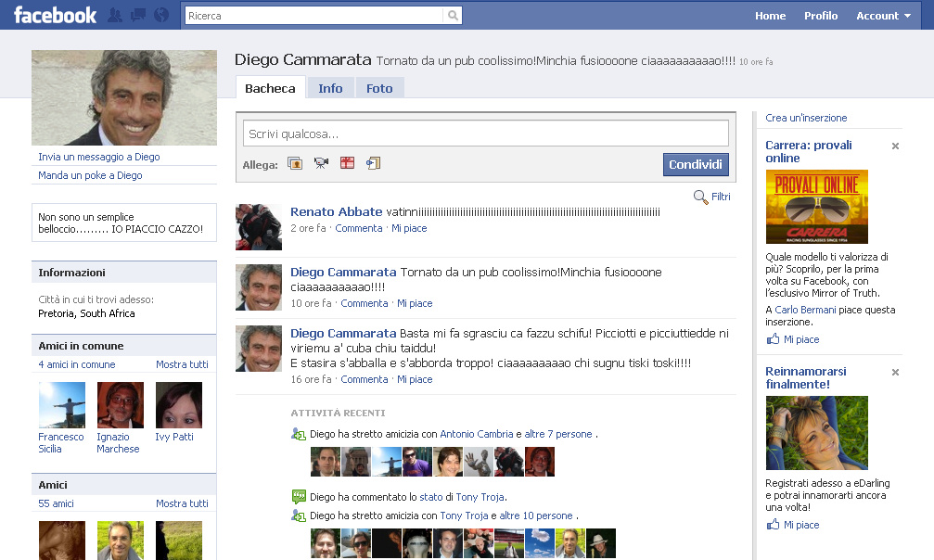934x560 pixels.
Task: Switch to the Info tab
Action: click(330, 88)
